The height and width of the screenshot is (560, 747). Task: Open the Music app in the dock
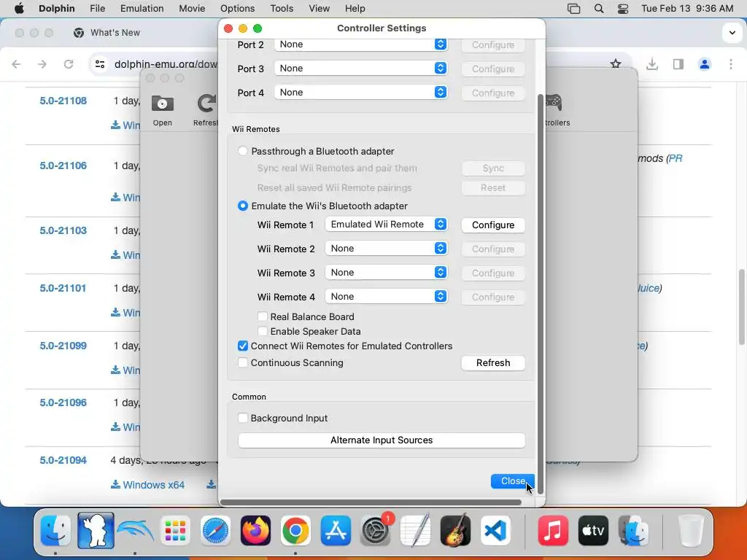pyautogui.click(x=553, y=531)
